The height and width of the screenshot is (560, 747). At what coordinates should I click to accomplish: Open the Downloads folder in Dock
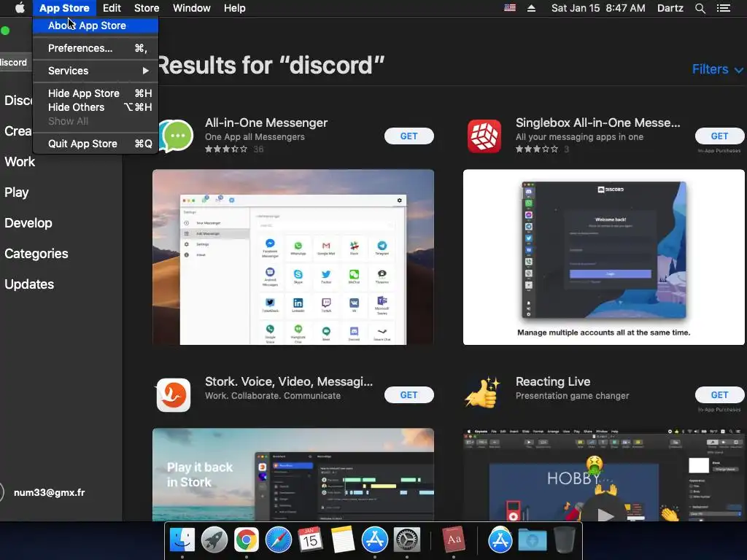(532, 540)
